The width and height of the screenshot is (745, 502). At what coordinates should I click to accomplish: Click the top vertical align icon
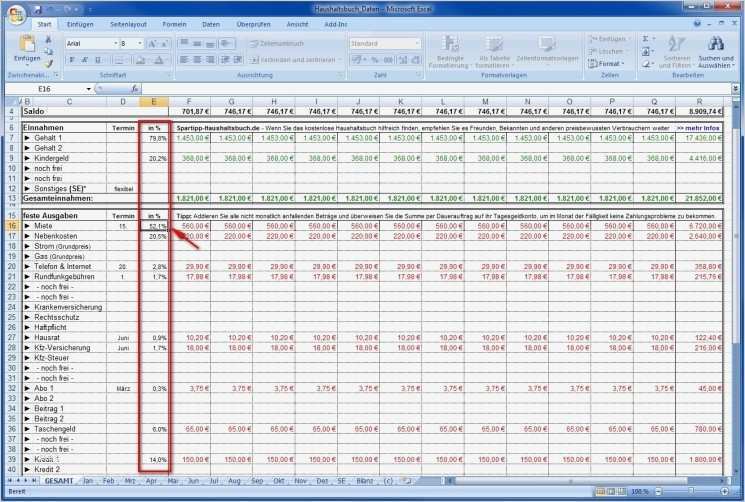tap(184, 43)
